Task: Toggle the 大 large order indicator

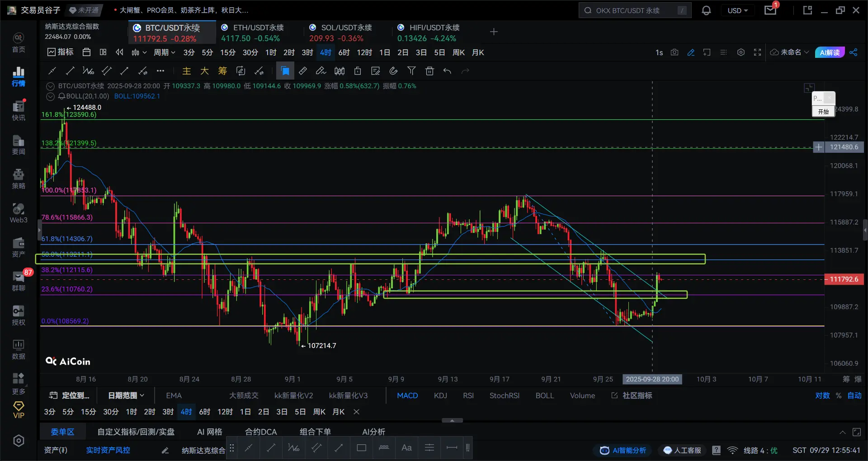Action: [x=204, y=71]
